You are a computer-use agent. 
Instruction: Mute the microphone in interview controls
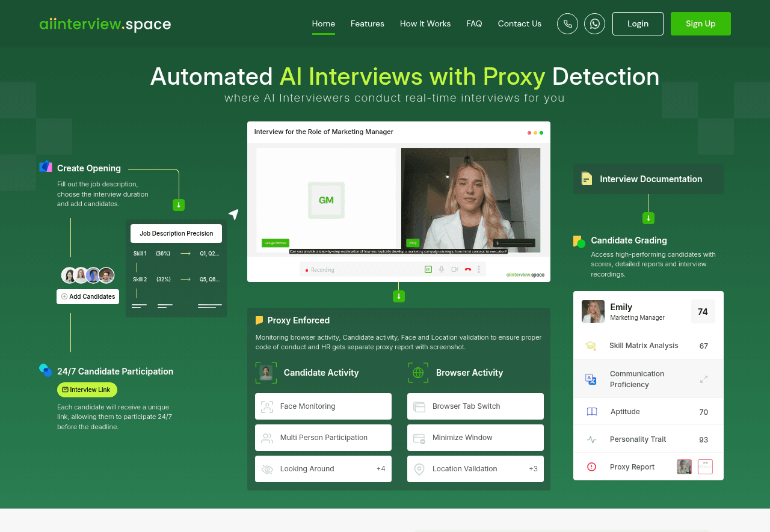(442, 269)
